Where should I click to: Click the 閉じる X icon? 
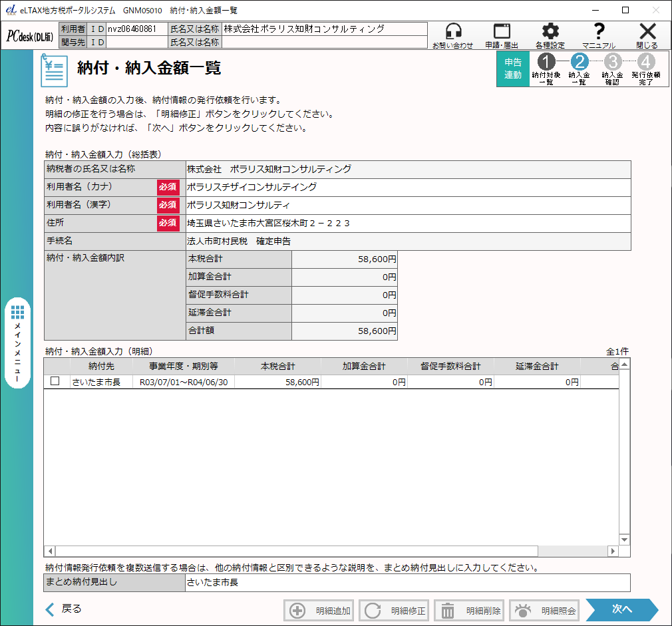tap(647, 35)
